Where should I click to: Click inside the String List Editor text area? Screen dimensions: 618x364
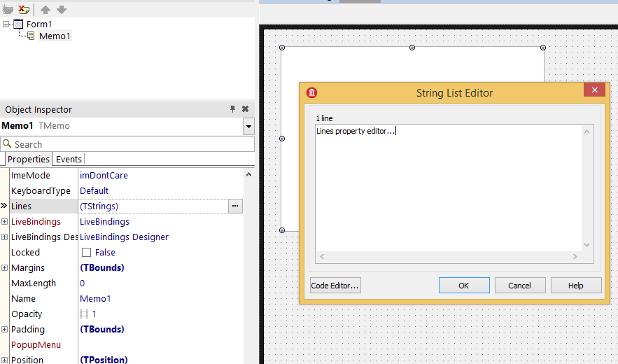(x=449, y=188)
